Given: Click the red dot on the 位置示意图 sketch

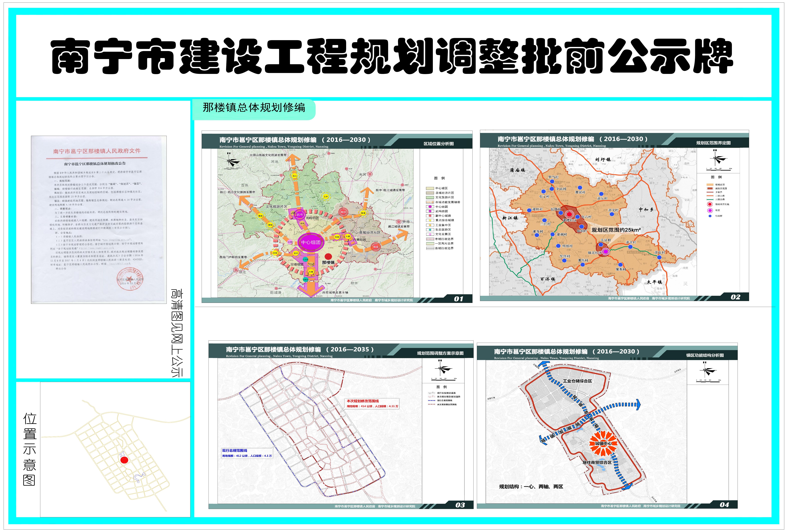Looking at the screenshot, I should pos(124,460).
